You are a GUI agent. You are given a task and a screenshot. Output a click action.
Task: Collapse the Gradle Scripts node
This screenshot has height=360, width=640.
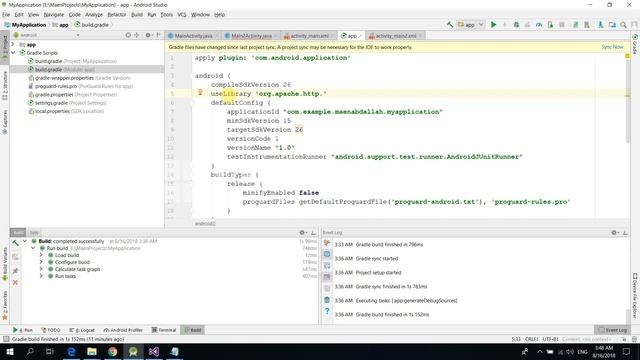13,53
